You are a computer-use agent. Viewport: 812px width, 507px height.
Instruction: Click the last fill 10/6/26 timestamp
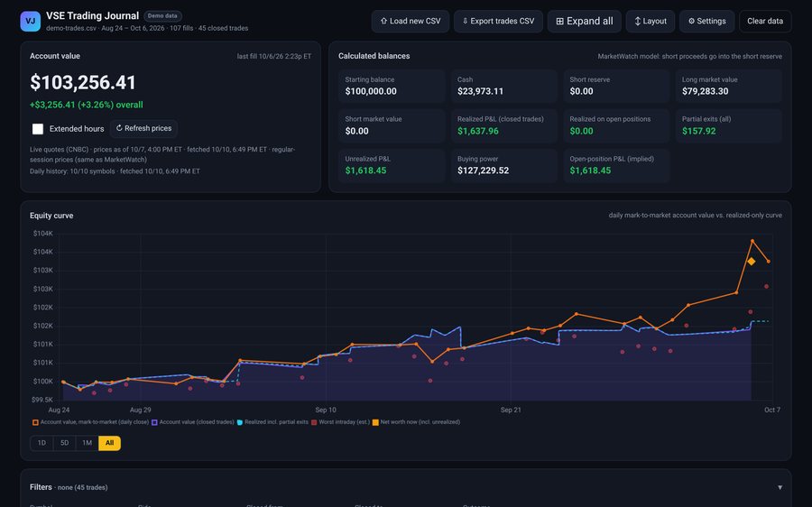click(x=274, y=57)
